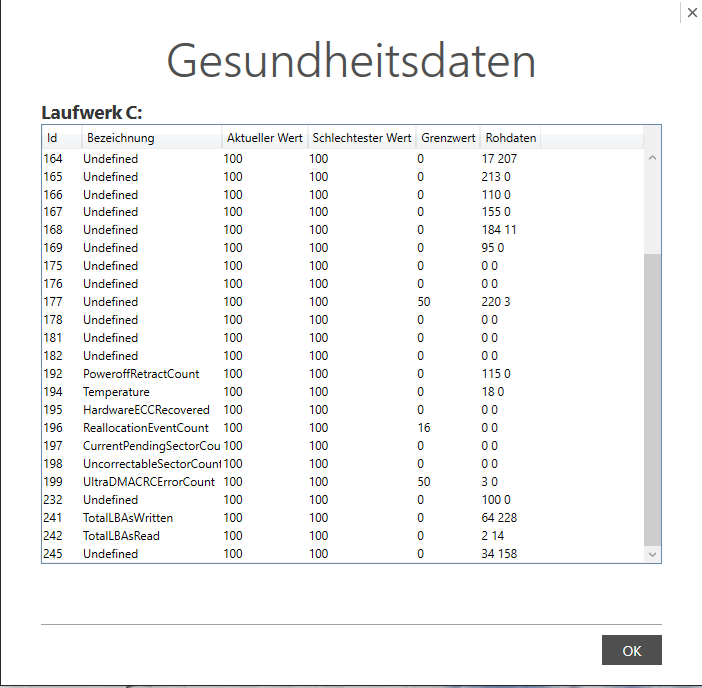Viewport: 702px width, 688px height.
Task: Select the row with Id 165
Action: pos(342,176)
